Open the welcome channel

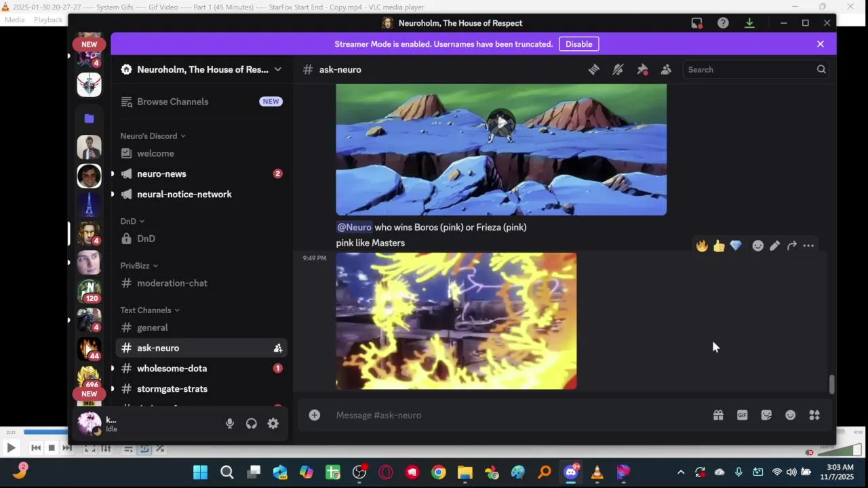pyautogui.click(x=201, y=153)
